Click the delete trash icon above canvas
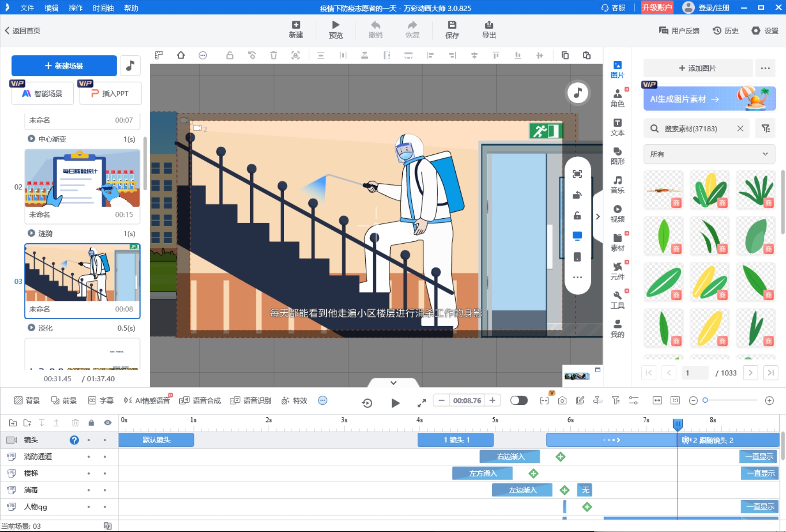The width and height of the screenshot is (786, 532). coord(274,56)
